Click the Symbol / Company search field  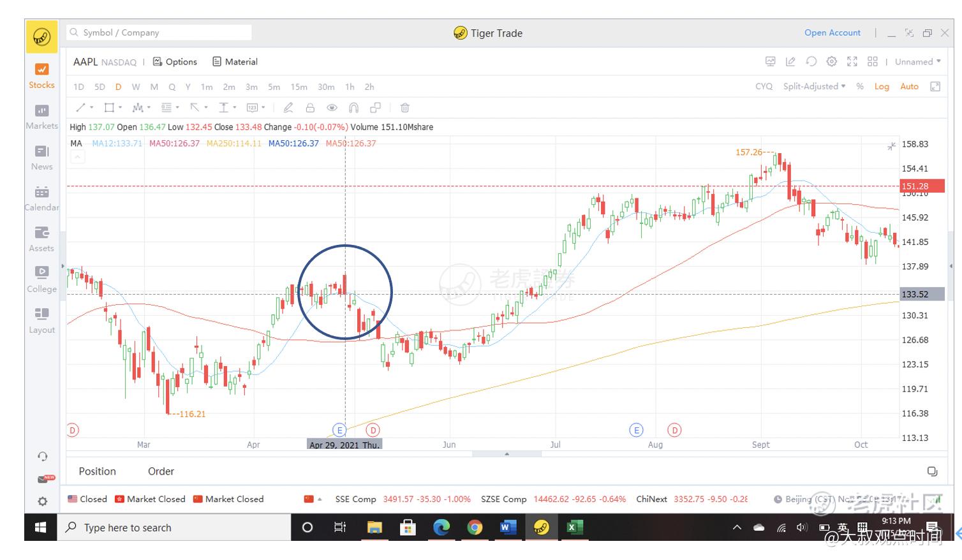159,33
